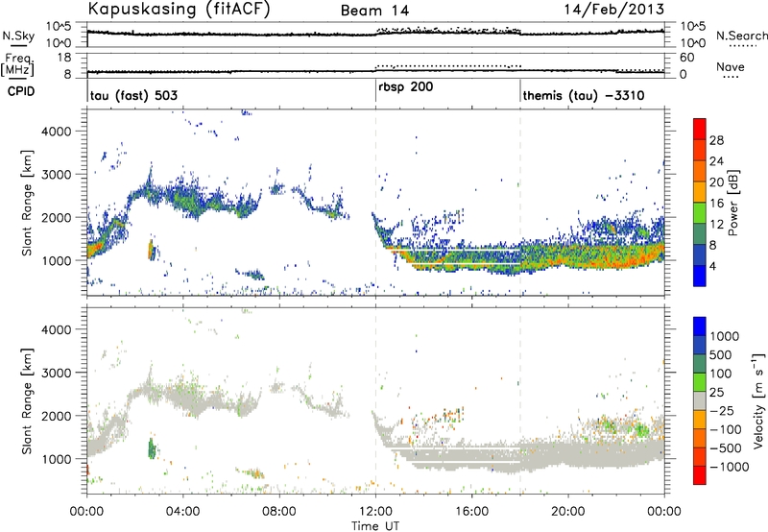The height and width of the screenshot is (532, 768).
Task: Click the "-500" velocity colorbar value
Action: [726, 447]
